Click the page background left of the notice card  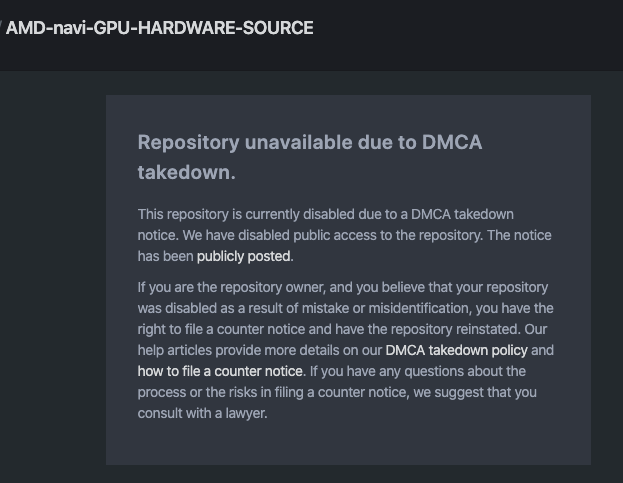click(x=52, y=280)
